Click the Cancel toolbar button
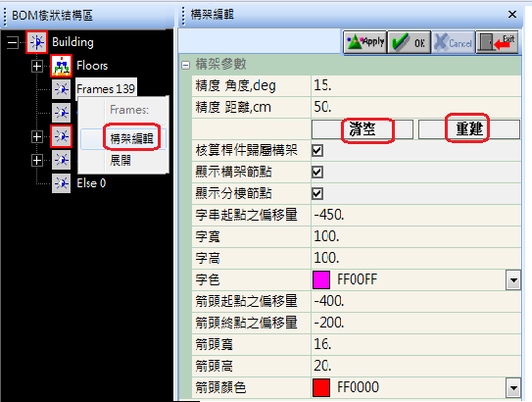This screenshot has height=402, width=532. [x=454, y=42]
